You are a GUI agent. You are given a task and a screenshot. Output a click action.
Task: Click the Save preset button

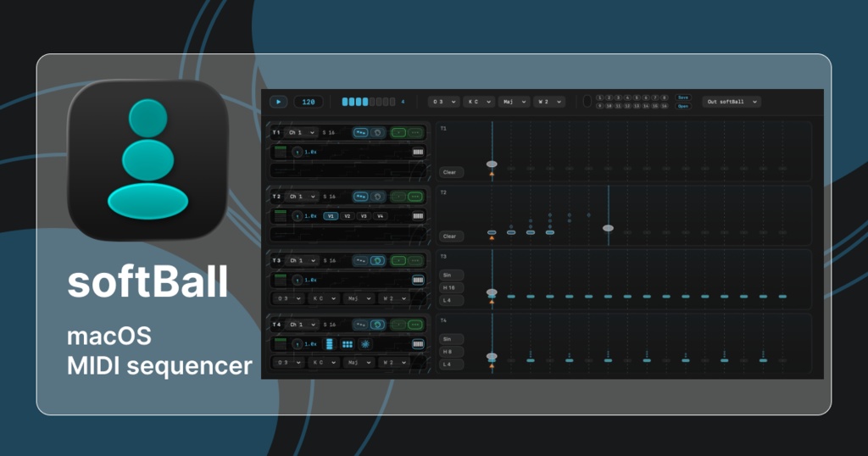pyautogui.click(x=682, y=97)
